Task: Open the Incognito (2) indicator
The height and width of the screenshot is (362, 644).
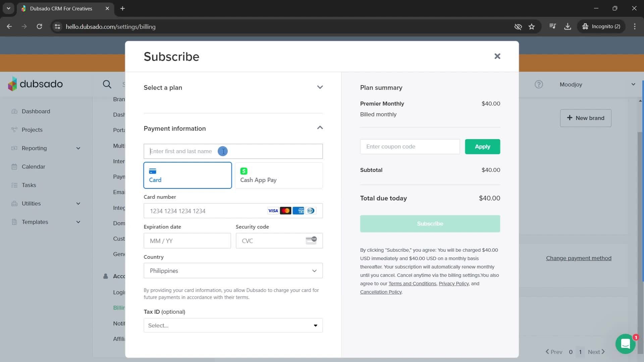Action: [x=601, y=26]
